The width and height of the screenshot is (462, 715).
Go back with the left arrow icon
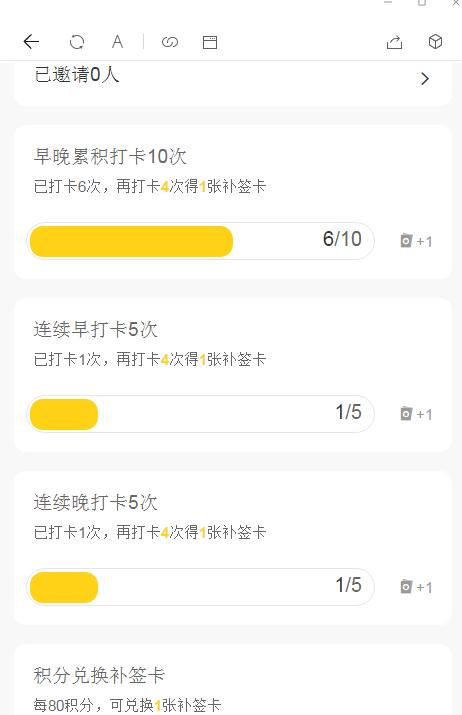point(31,42)
